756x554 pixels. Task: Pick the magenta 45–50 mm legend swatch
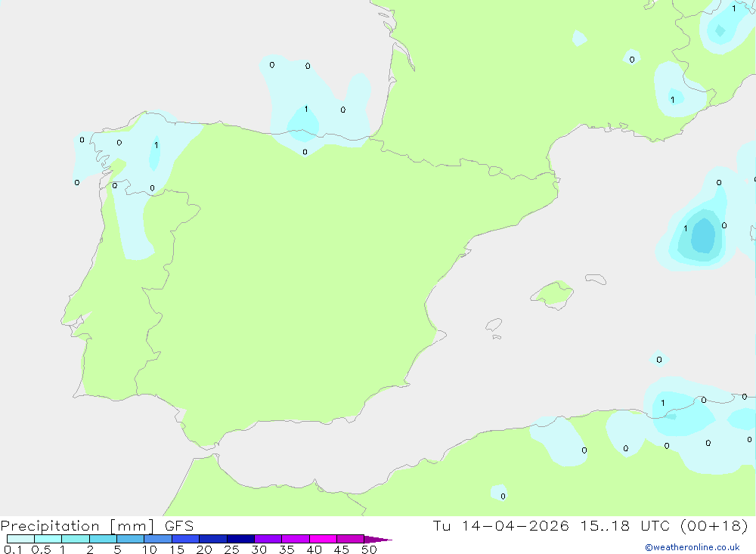tap(350, 539)
